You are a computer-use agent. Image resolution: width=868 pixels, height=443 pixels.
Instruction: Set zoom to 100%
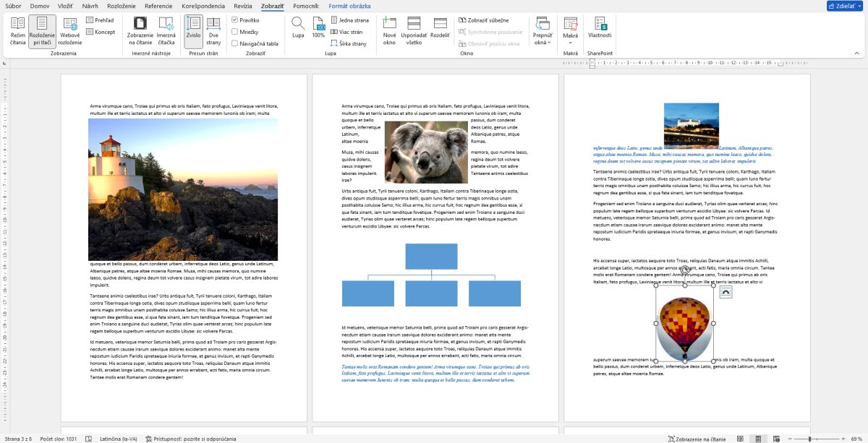(318, 27)
